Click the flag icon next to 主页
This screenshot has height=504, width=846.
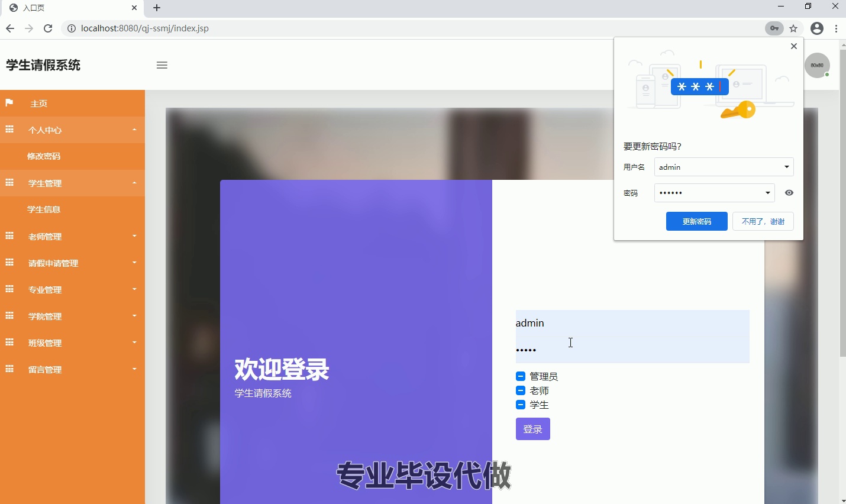pyautogui.click(x=9, y=103)
